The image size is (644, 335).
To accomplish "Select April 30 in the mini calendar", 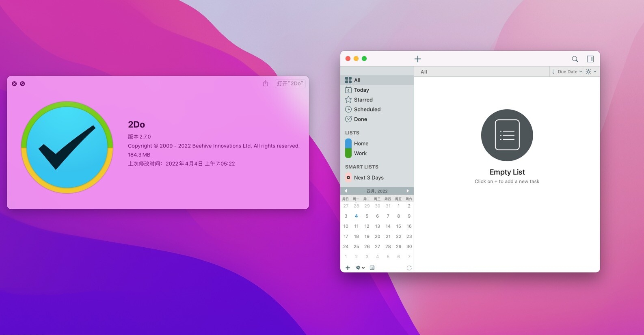I will (x=409, y=246).
